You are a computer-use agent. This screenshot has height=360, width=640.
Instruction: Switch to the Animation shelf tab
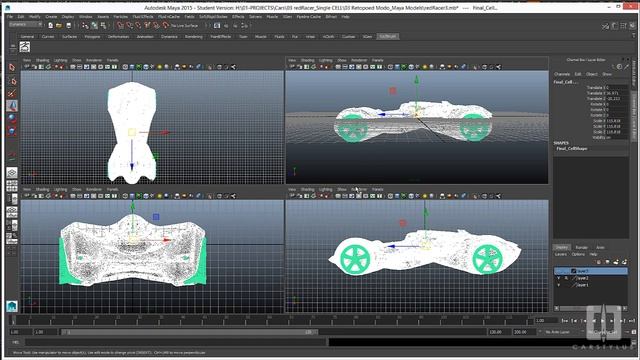[145, 36]
